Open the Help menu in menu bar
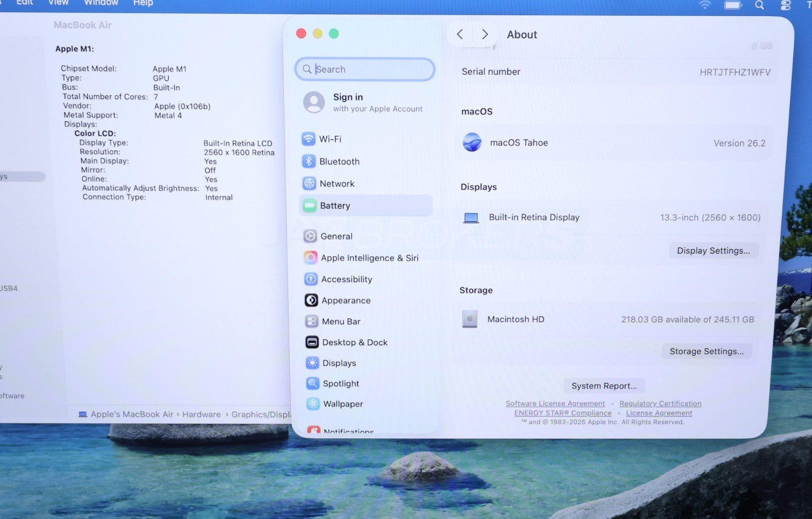The width and height of the screenshot is (812, 519). coord(143,3)
